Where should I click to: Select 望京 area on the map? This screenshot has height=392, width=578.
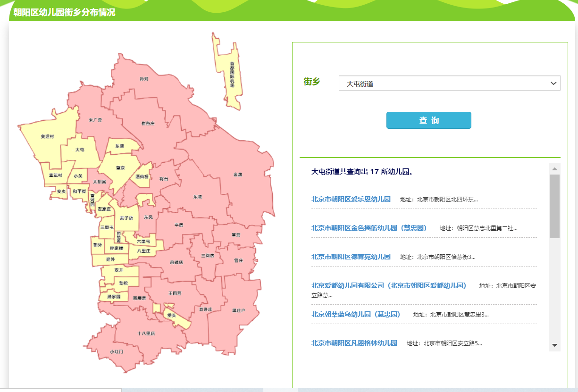click(121, 167)
